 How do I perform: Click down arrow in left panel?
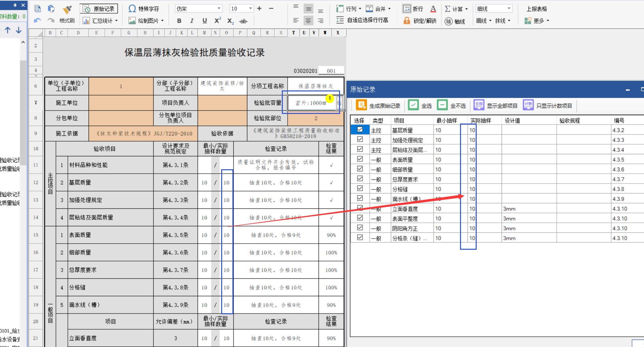[18, 30]
